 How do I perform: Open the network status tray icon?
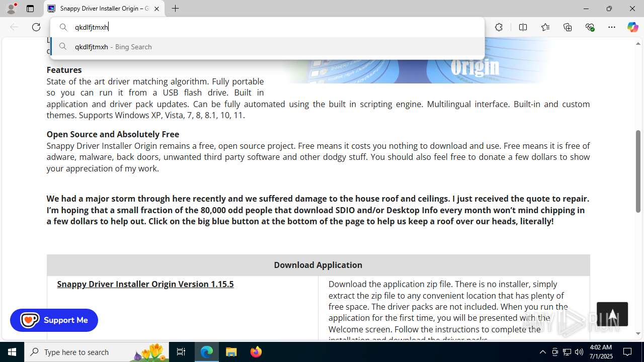[567, 352]
